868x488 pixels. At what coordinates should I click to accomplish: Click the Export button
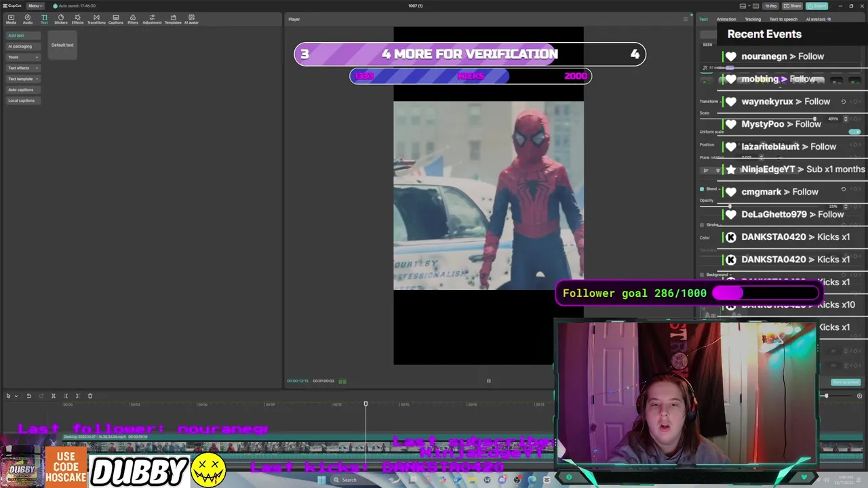point(818,5)
